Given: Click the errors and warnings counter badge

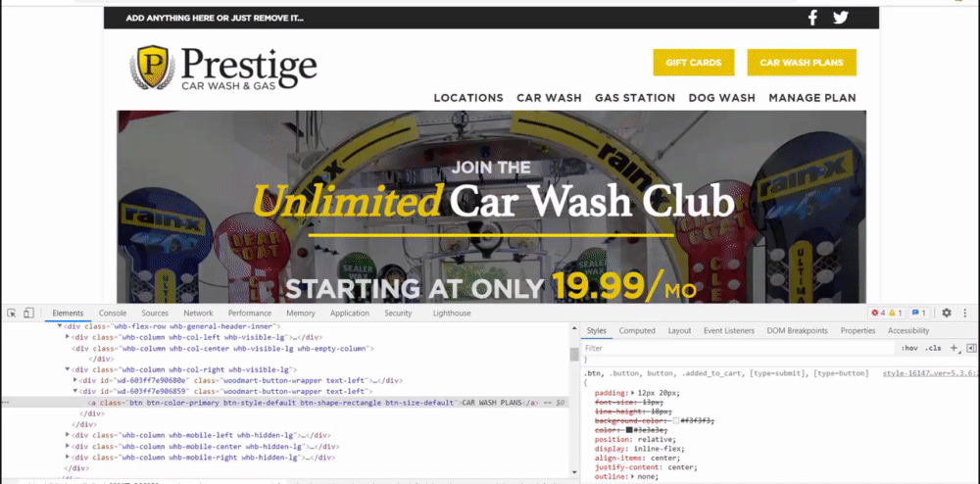Looking at the screenshot, I should 886,313.
